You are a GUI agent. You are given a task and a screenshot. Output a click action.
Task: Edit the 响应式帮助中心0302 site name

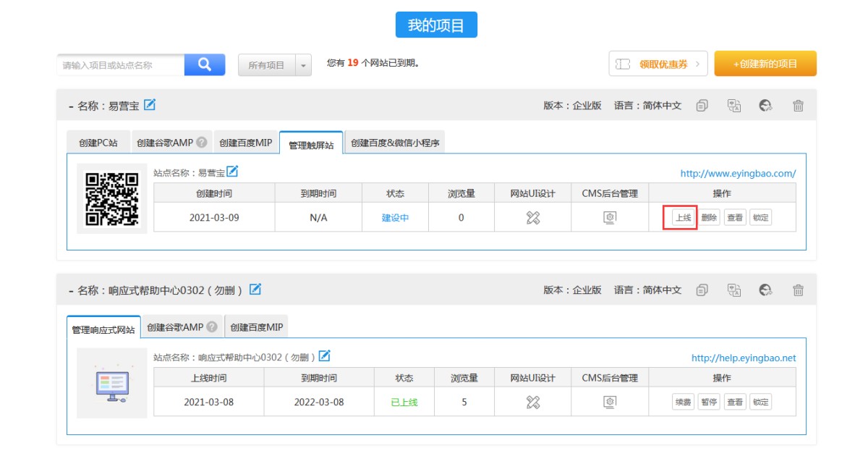coord(325,355)
